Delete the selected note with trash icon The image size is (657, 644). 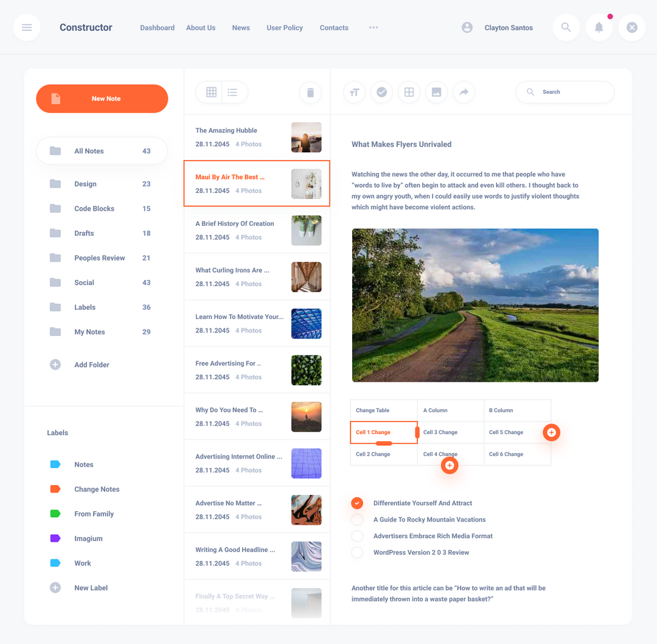(x=310, y=92)
